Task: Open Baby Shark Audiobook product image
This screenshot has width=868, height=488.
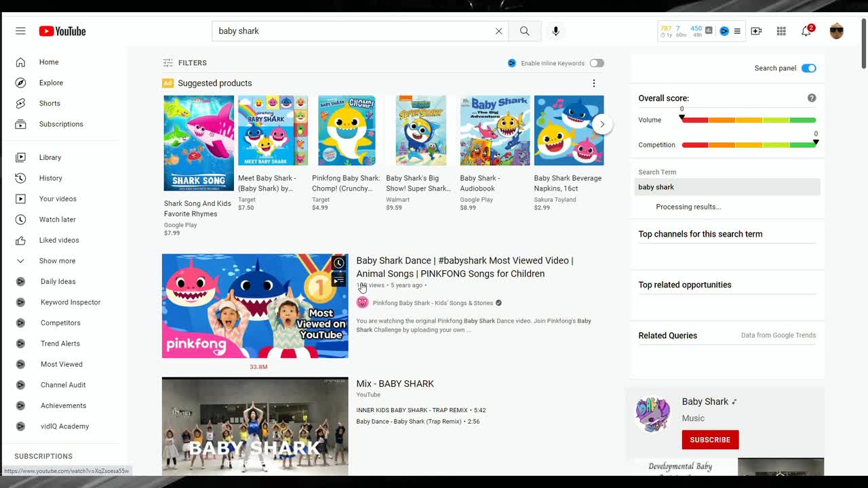Action: [495, 130]
